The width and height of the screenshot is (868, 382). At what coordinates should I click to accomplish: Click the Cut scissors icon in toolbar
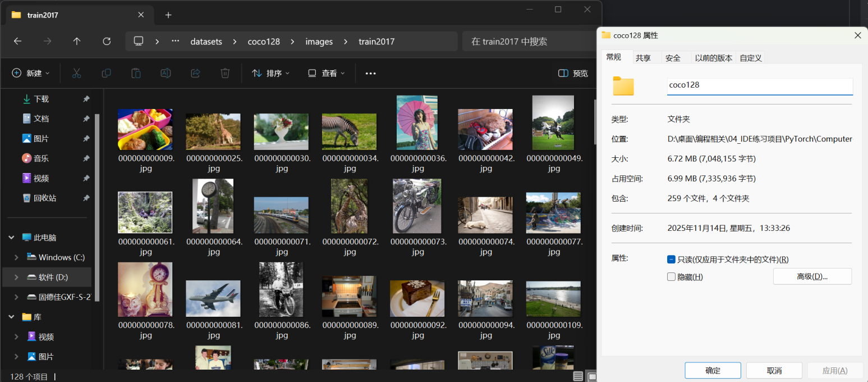77,73
